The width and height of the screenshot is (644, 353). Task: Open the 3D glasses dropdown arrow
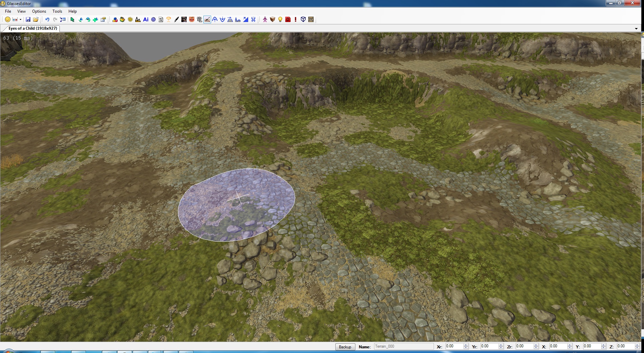20,20
